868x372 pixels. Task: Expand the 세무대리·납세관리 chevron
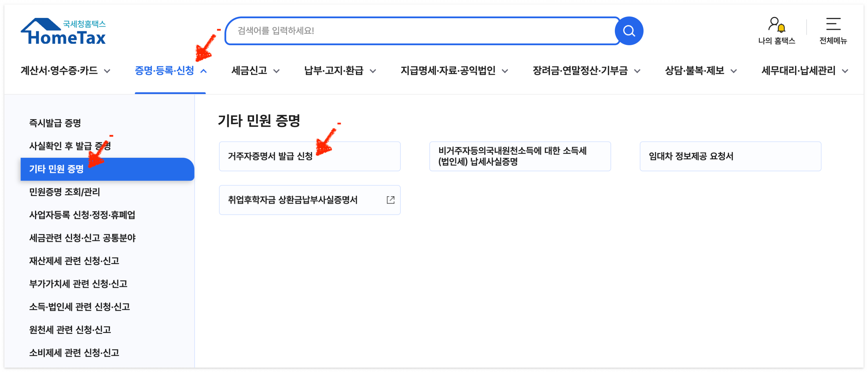(x=845, y=71)
